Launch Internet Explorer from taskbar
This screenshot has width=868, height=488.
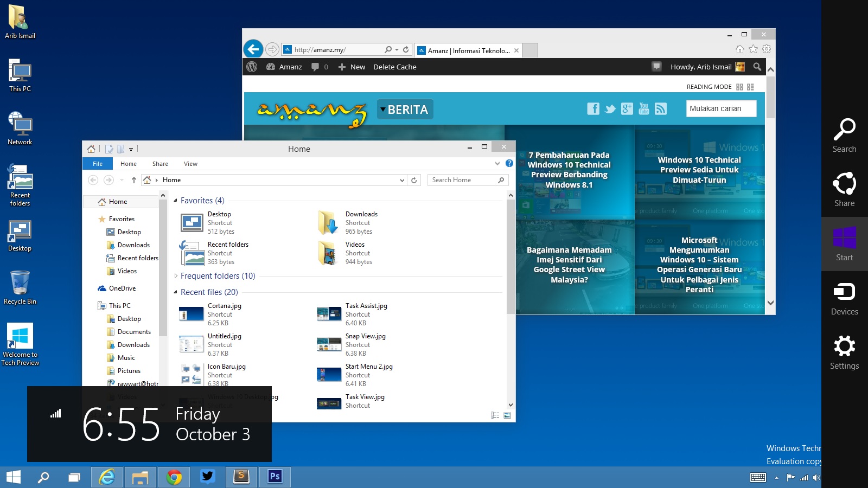107,477
